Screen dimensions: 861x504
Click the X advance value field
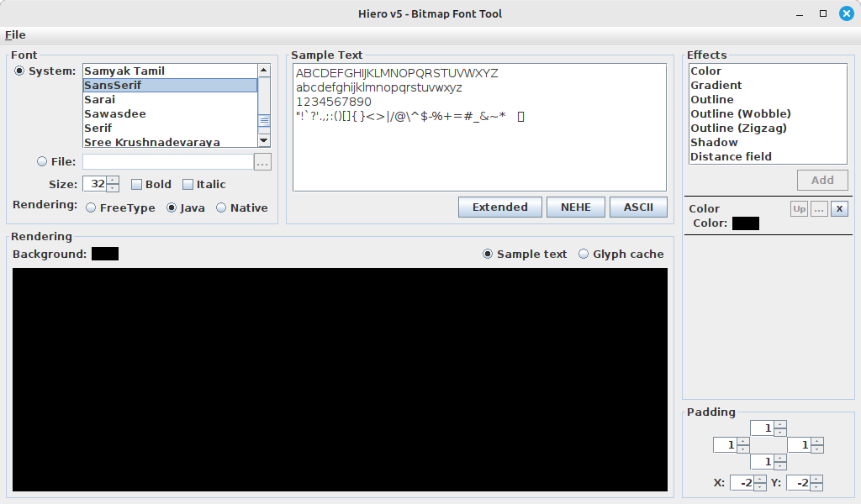pos(742,483)
